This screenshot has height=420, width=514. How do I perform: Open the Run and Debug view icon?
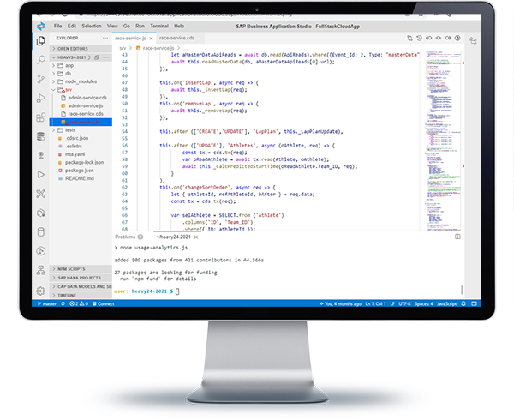tap(40, 98)
